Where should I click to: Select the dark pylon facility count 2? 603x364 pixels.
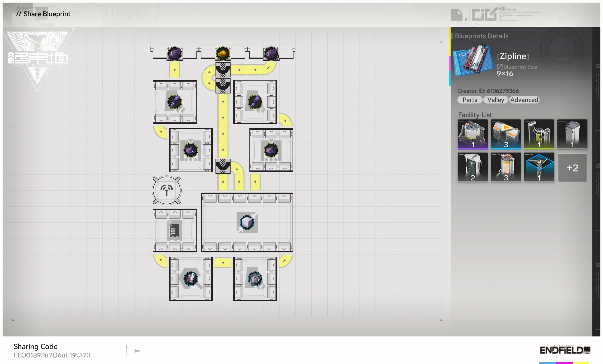tap(473, 168)
